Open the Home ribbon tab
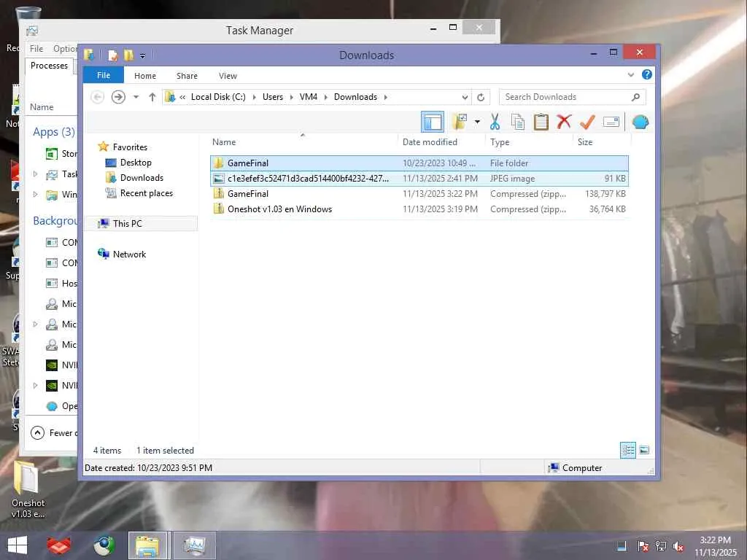 145,76
